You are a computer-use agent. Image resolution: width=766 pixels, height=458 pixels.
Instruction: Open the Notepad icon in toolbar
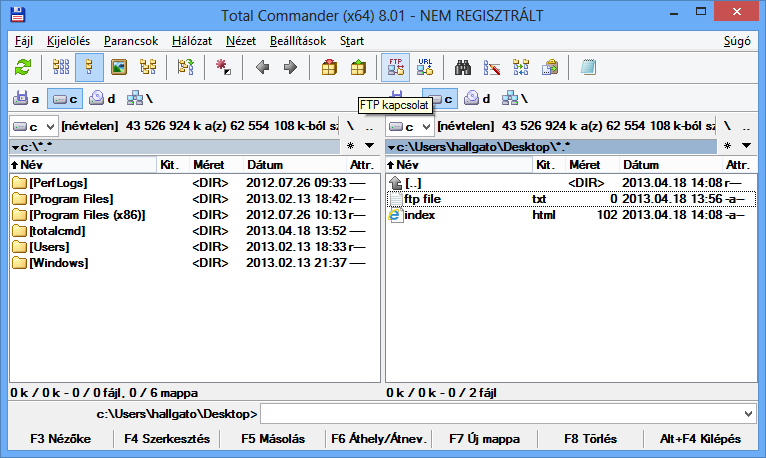pyautogui.click(x=588, y=67)
